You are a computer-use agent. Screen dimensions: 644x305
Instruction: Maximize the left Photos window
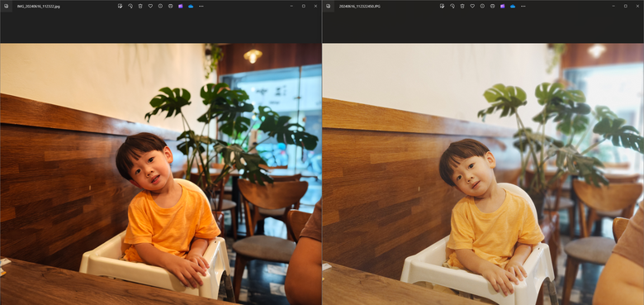pyautogui.click(x=304, y=6)
